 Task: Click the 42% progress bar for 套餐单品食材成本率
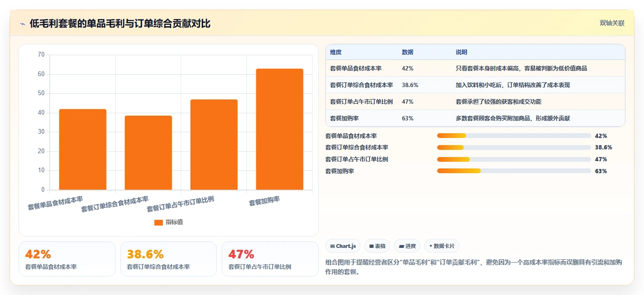[514, 136]
